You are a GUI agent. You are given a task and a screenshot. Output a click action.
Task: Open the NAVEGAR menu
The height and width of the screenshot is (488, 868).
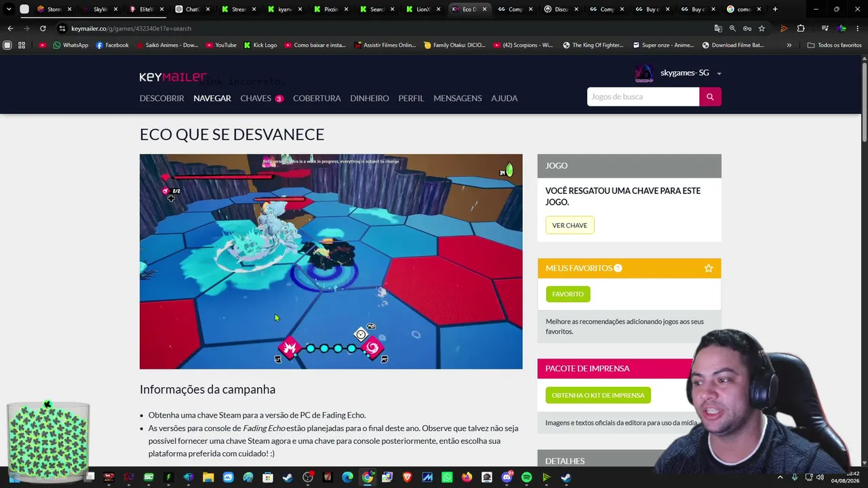coord(212,98)
